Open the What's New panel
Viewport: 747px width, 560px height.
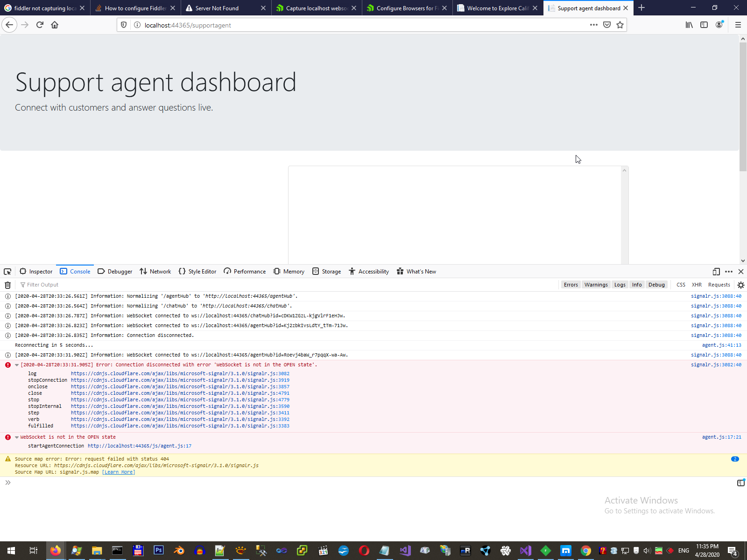416,272
